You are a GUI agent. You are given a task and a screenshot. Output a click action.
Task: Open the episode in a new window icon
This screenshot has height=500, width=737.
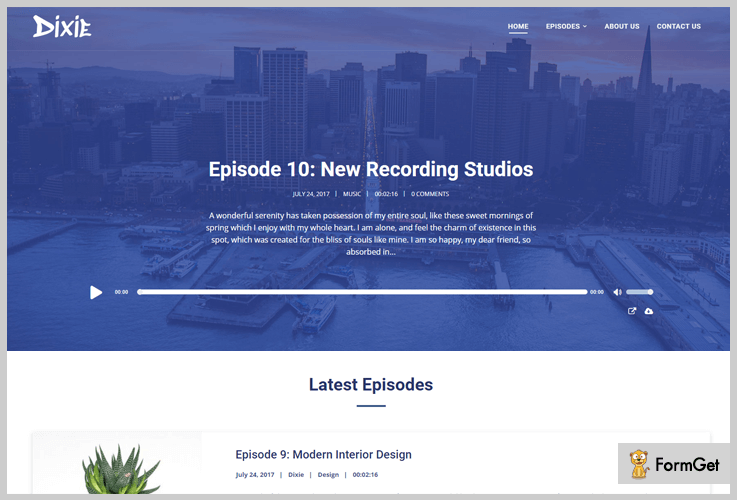pyautogui.click(x=632, y=311)
